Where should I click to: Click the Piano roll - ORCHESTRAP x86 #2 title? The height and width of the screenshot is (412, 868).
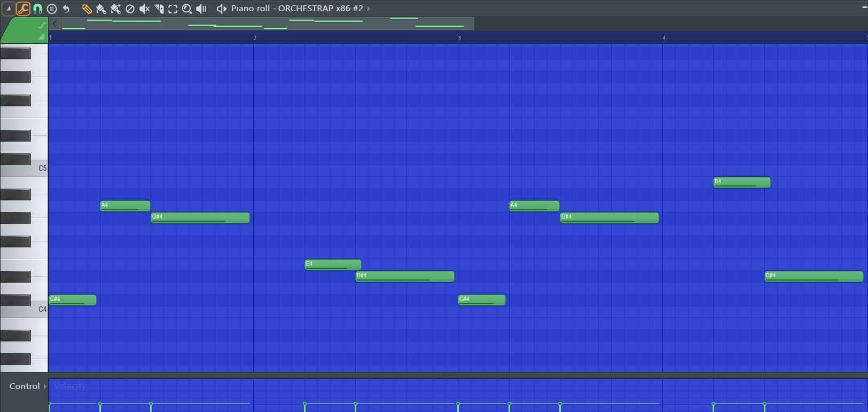coord(297,9)
